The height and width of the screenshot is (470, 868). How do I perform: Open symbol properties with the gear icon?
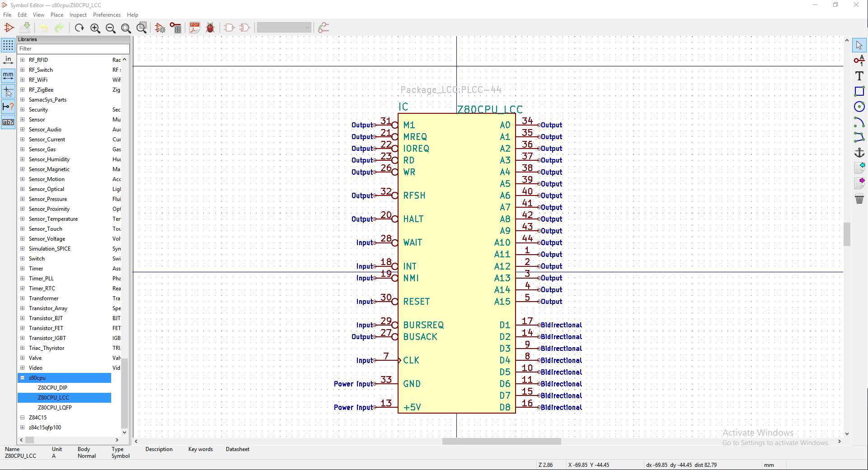coord(160,28)
